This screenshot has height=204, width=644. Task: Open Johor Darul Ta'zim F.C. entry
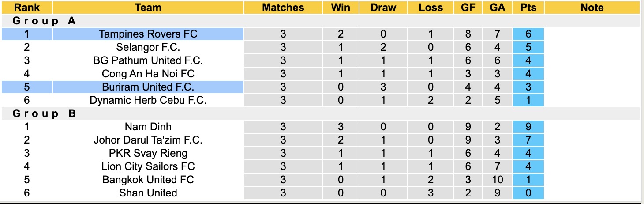pyautogui.click(x=148, y=140)
